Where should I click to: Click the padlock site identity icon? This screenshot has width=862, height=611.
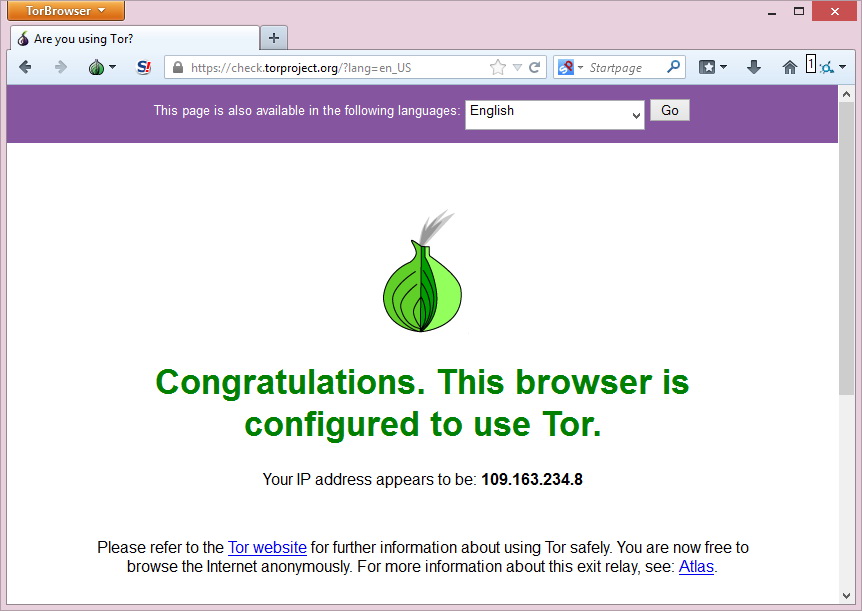(x=178, y=68)
